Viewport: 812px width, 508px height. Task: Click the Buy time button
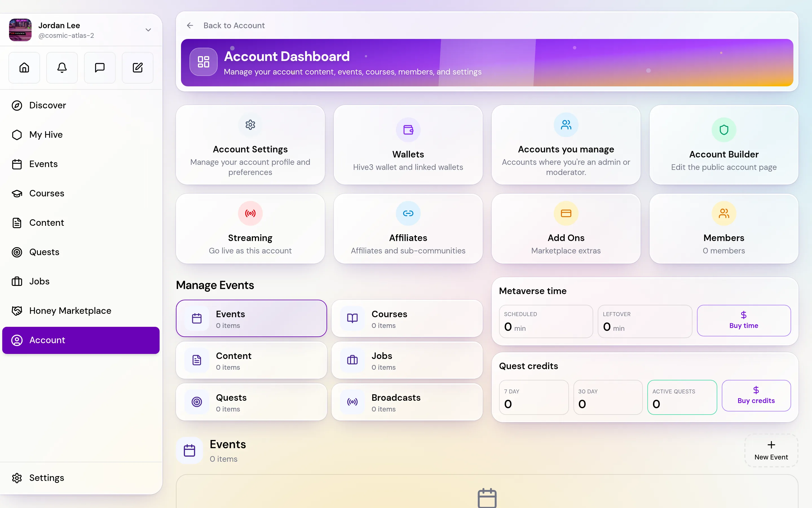tap(743, 321)
